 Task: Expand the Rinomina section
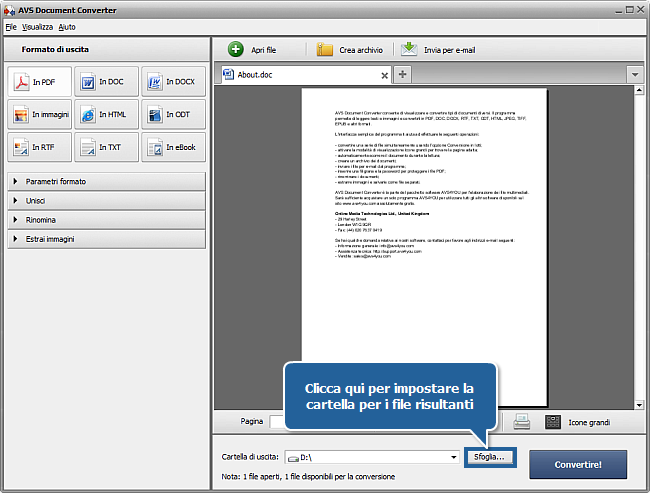[107, 220]
